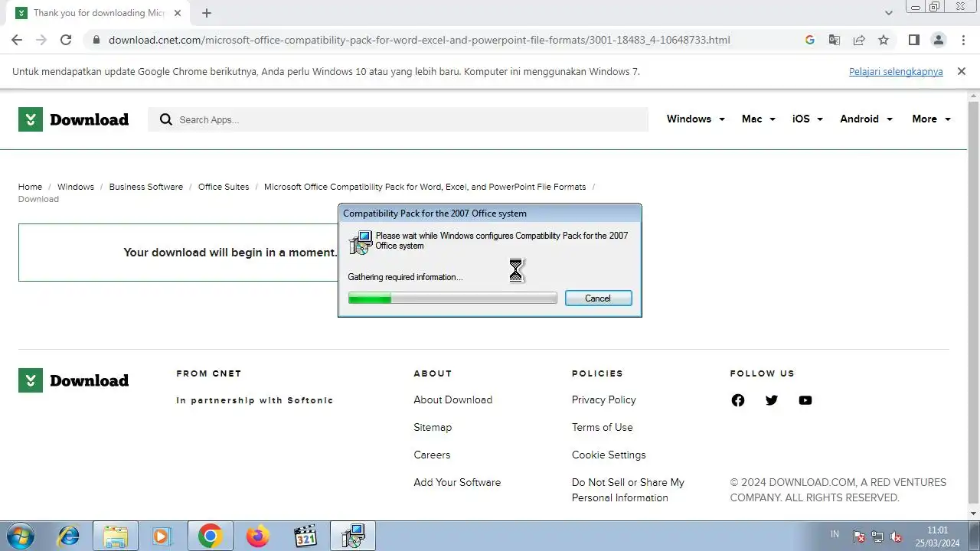Image resolution: width=980 pixels, height=551 pixels.
Task: Open the Privacy Policy link
Action: coord(603,399)
